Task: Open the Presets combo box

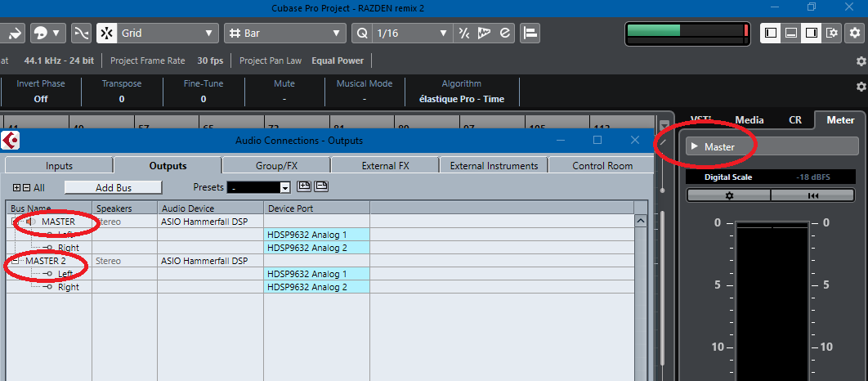Action: 258,188
